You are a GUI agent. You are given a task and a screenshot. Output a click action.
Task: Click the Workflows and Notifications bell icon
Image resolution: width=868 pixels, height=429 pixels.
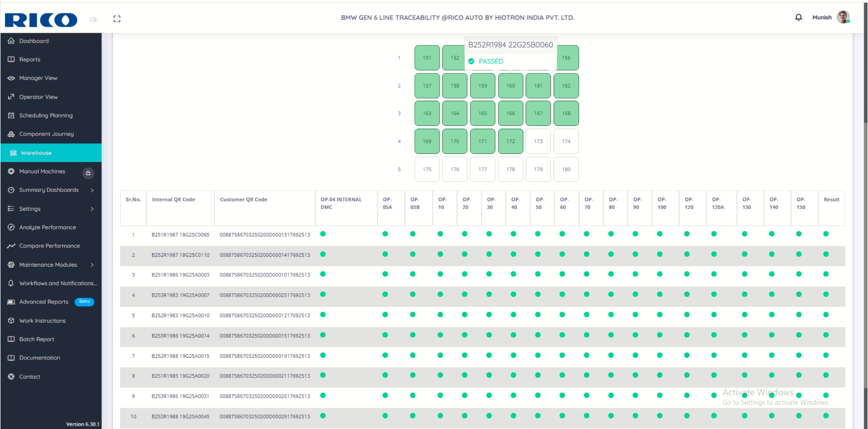pyautogui.click(x=11, y=283)
